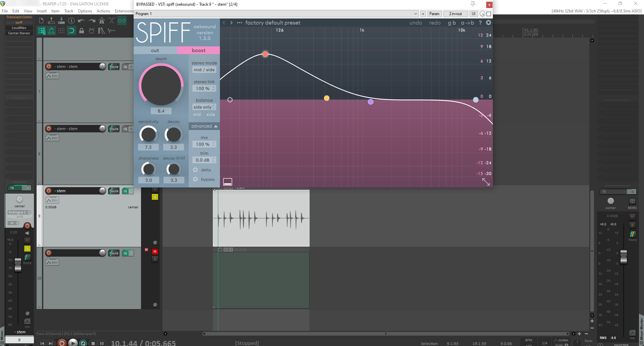644x346 pixels.
Task: Click the master volume fader
Action: tap(624, 257)
